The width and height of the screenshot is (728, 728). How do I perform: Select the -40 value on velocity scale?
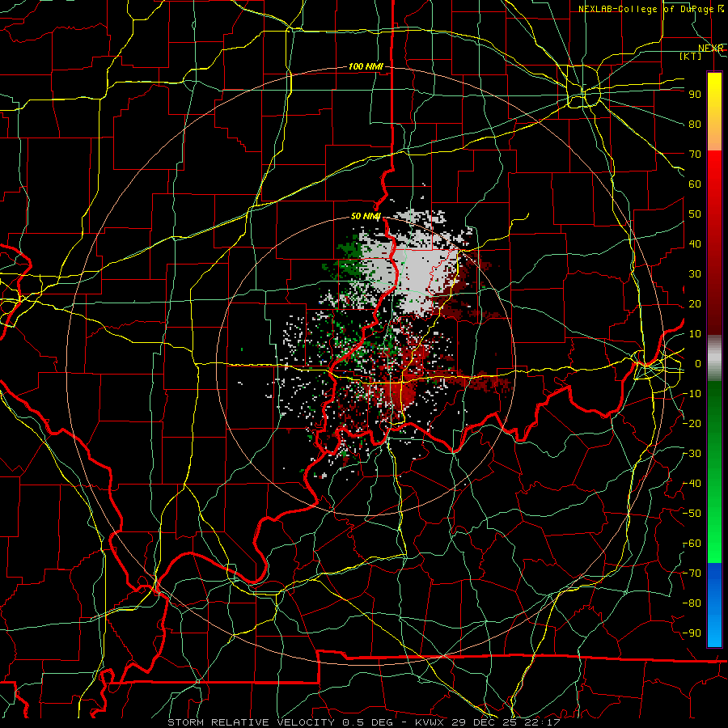pos(692,484)
